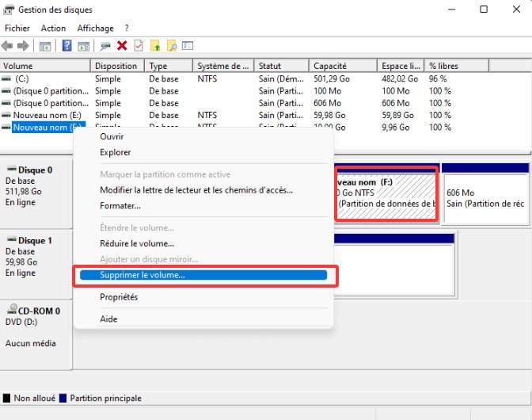The width and height of the screenshot is (532, 420).
Task: Sort by the % libres column header
Action: tap(457, 66)
